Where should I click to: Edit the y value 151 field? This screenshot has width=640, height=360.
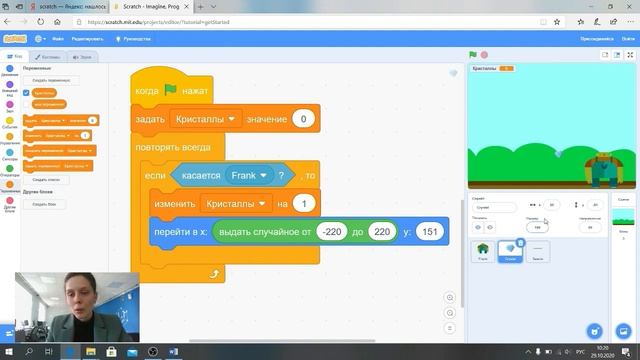(430, 232)
